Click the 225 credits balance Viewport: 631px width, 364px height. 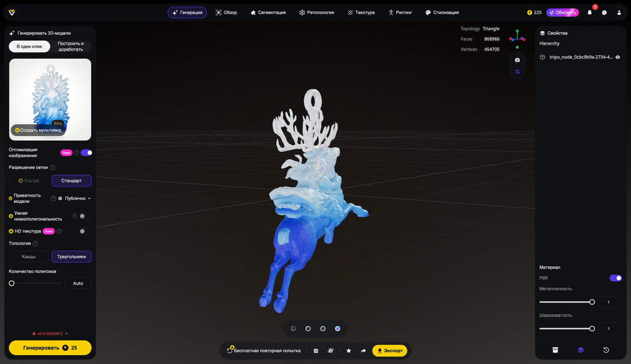tap(534, 13)
